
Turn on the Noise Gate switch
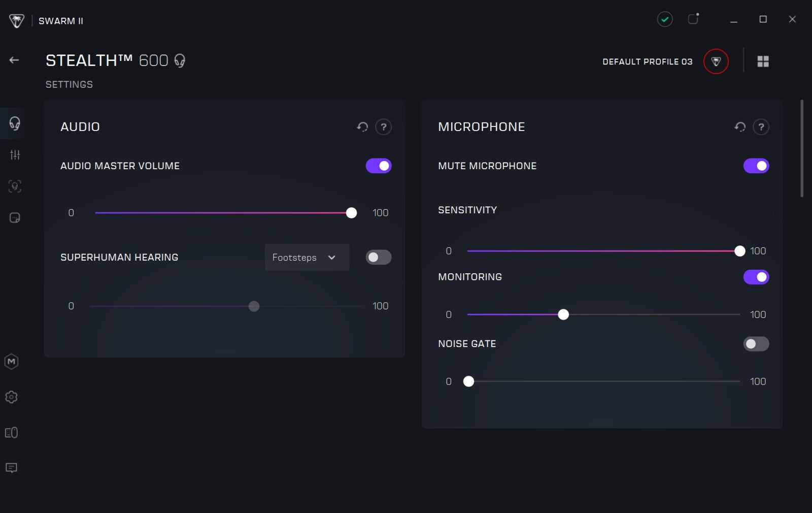(x=756, y=344)
